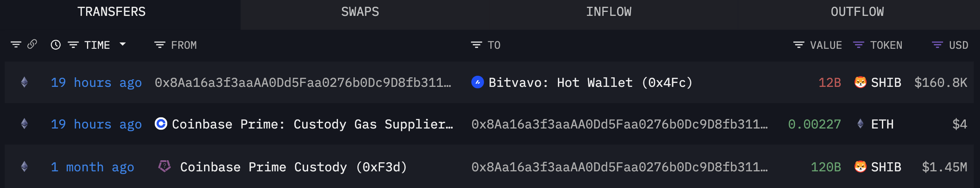This screenshot has width=980, height=188.
Task: Click the ETH token icon in second row
Action: click(x=860, y=124)
